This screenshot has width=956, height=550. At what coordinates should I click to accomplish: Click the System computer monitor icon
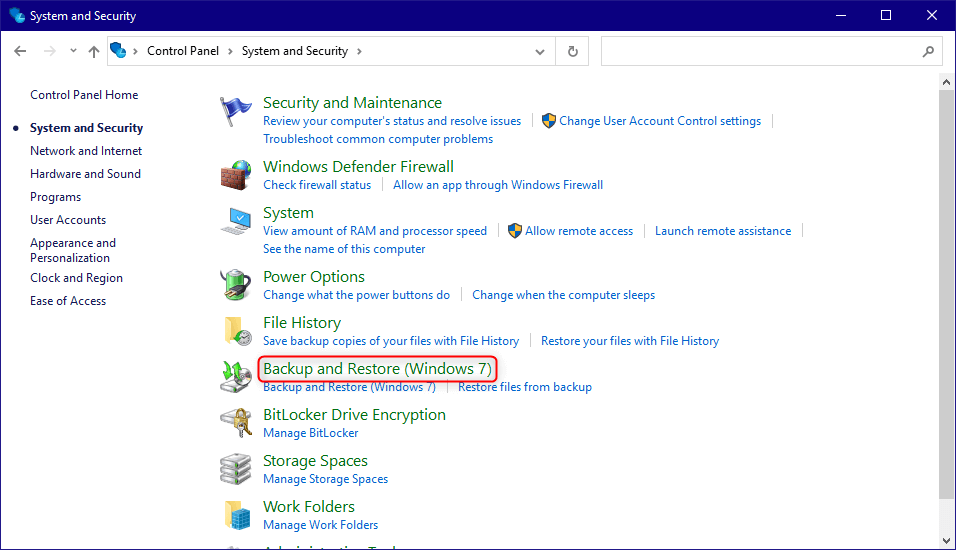click(235, 221)
